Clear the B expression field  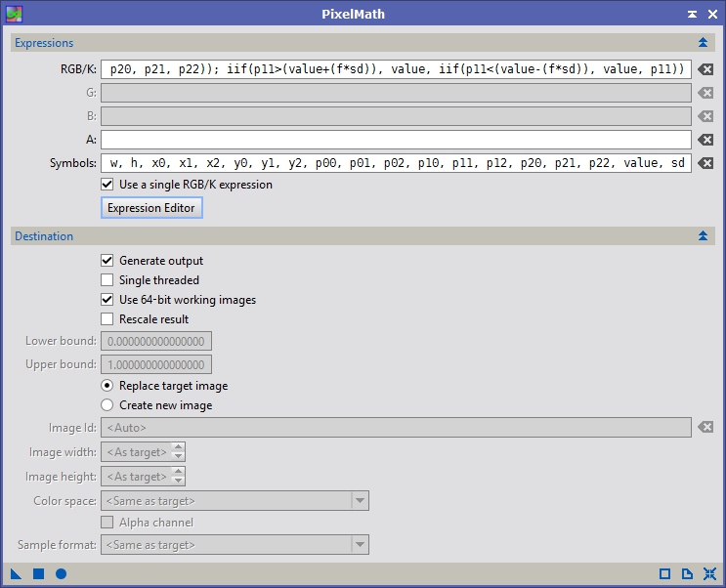tap(705, 116)
